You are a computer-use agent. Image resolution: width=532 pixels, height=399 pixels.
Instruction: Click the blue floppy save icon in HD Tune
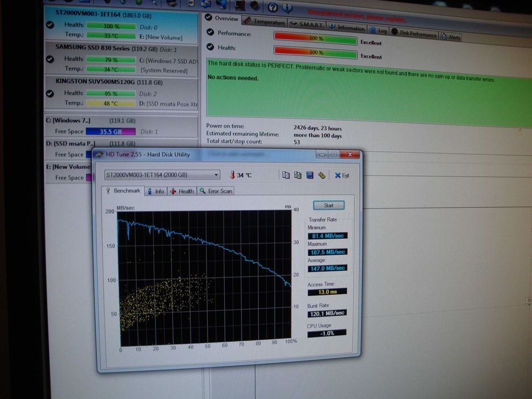[x=310, y=175]
